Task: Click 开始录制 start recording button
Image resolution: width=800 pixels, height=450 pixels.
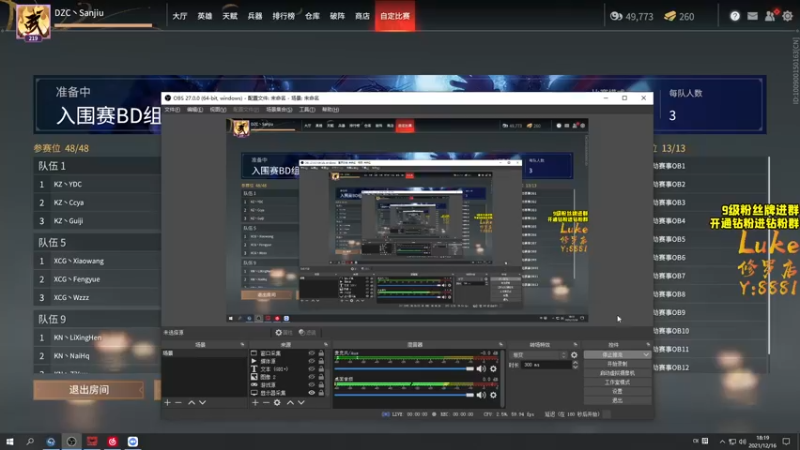Action: (617, 364)
